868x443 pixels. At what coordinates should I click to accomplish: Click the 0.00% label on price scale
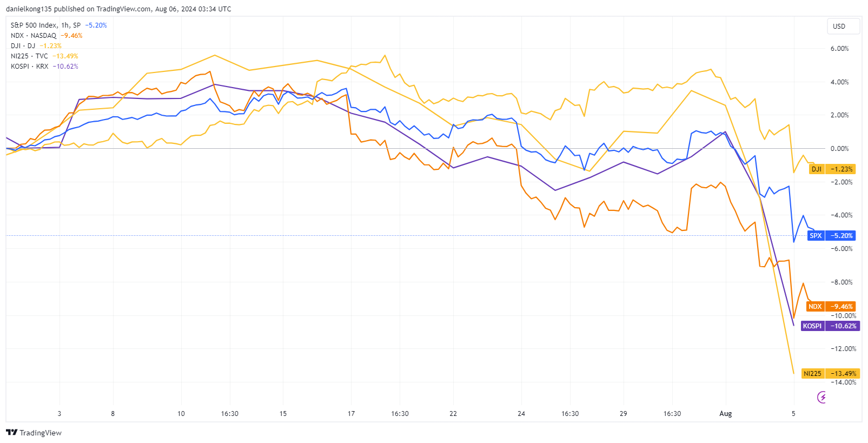839,149
